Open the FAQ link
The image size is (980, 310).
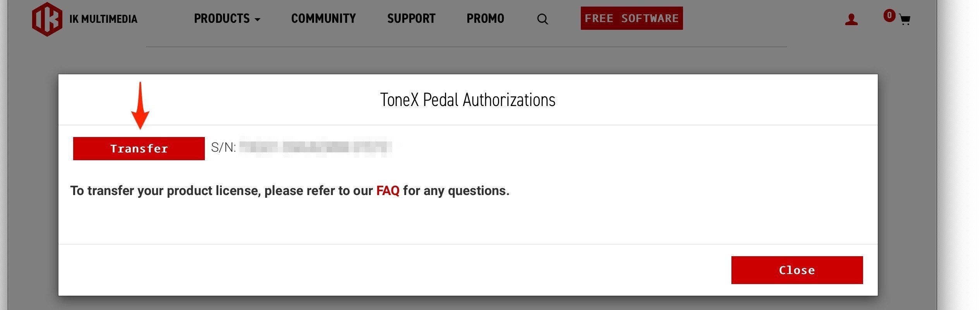[388, 191]
